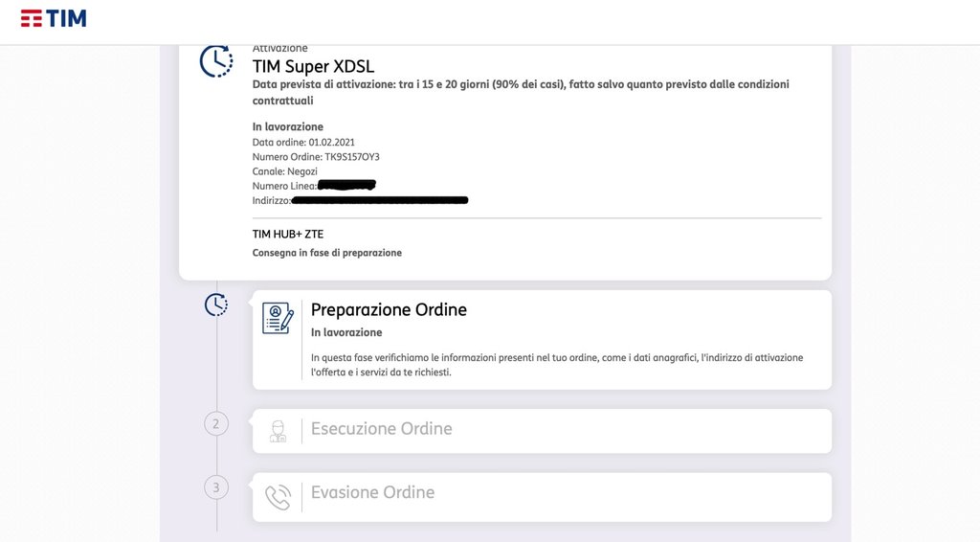Viewport: 980px width, 542px height.
Task: Click the 'Data ordine: 01.02.2021' line
Action: 303,143
